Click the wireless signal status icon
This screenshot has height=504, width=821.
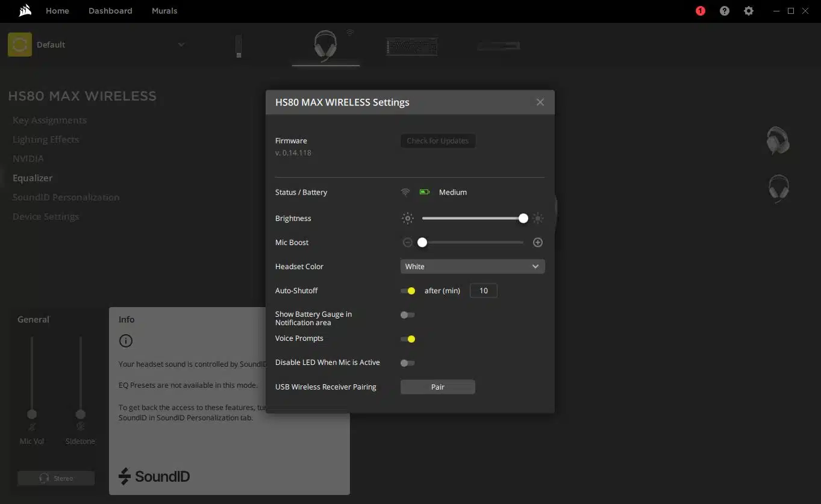pyautogui.click(x=405, y=192)
